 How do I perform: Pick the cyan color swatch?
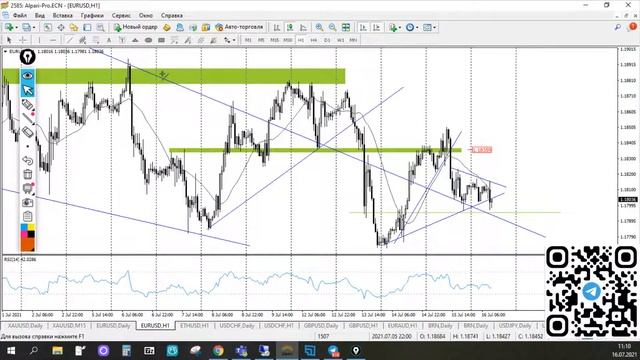point(24,227)
